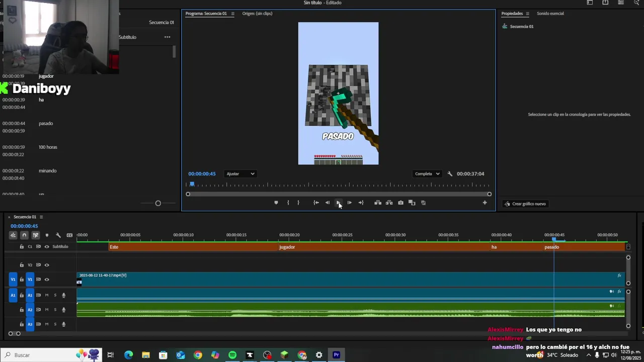Select the Subtítulo tab in text panel
644x362 pixels.
point(127,37)
